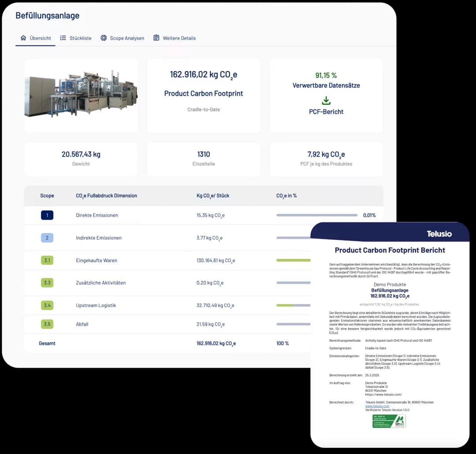Click the 1310 Einzelteile card
Viewport: 476px width, 454px height.
(x=203, y=159)
